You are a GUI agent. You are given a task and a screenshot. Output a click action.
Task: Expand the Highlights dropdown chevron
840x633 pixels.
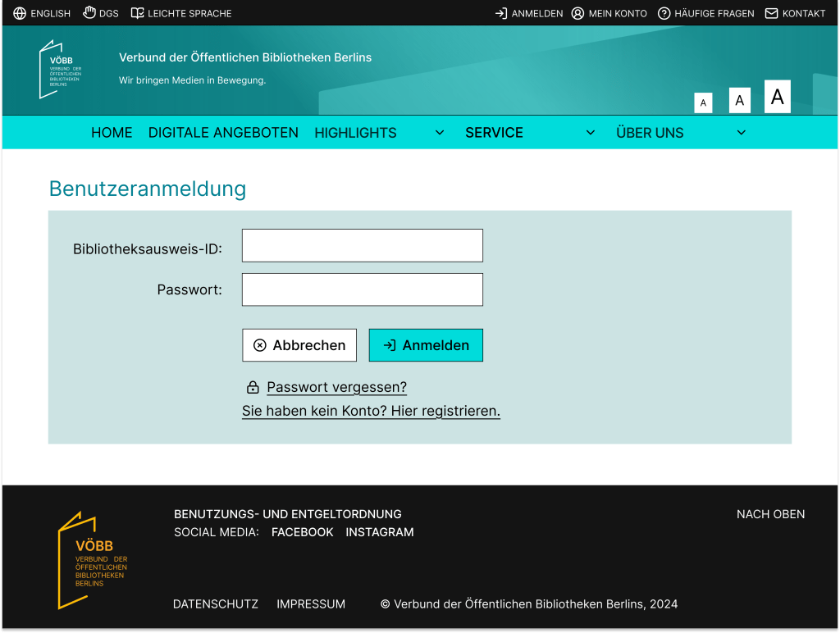(440, 133)
